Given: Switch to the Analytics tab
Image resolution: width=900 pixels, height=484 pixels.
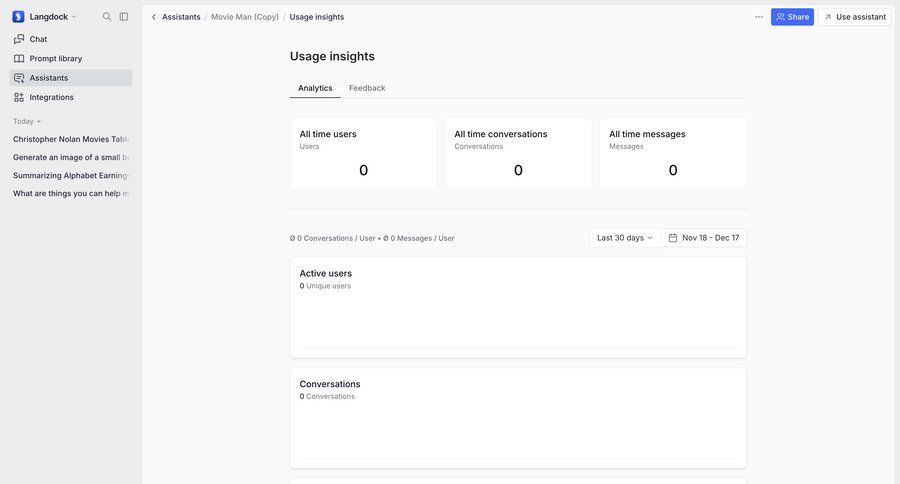Looking at the screenshot, I should (x=315, y=88).
